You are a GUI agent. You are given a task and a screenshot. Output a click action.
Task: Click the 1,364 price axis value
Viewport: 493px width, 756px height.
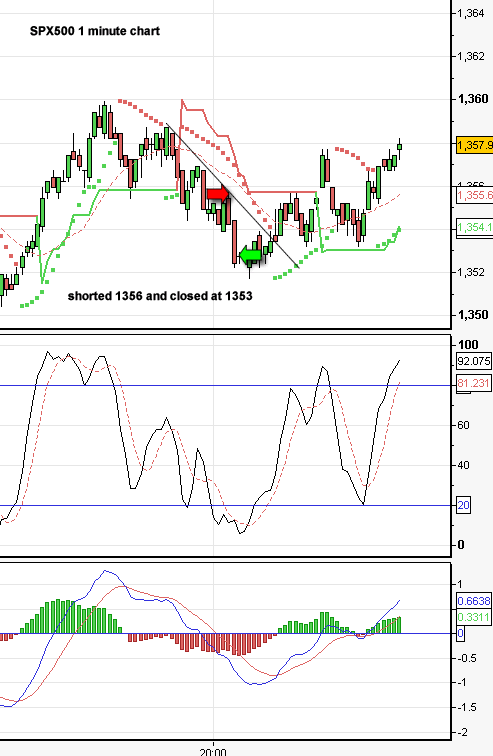point(471,14)
